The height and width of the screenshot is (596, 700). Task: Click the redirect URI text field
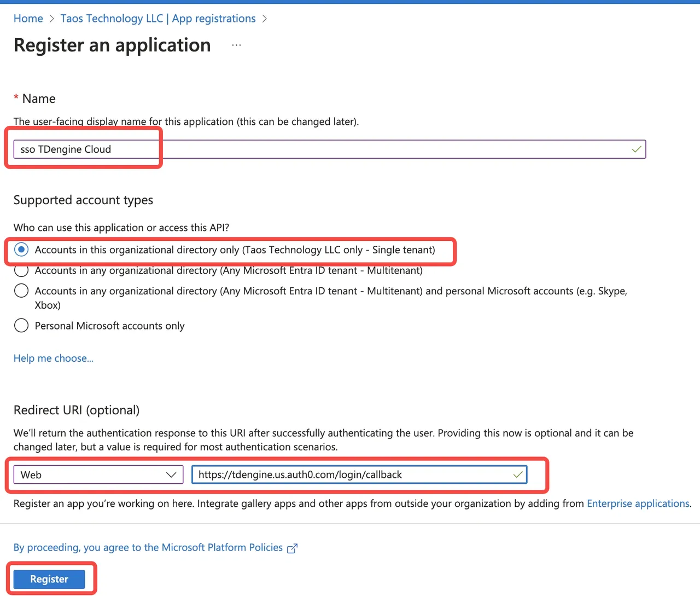pos(359,475)
